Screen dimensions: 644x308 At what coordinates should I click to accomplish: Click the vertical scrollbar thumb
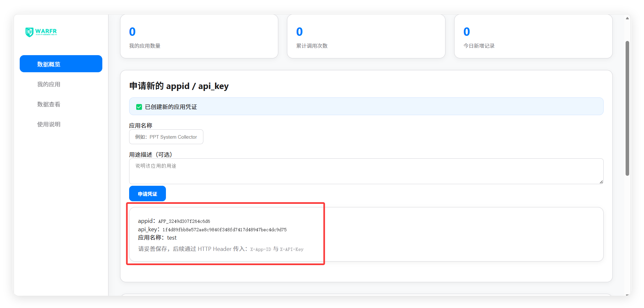tap(627, 108)
